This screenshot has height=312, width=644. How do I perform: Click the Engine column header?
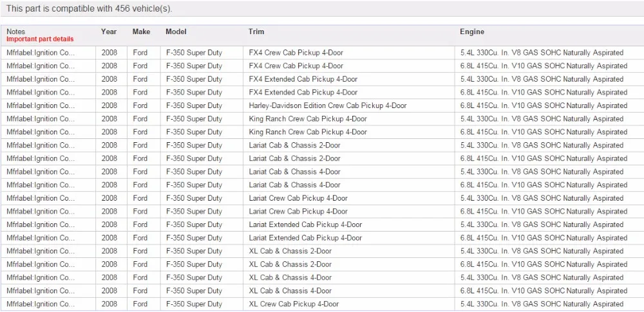pyautogui.click(x=472, y=32)
